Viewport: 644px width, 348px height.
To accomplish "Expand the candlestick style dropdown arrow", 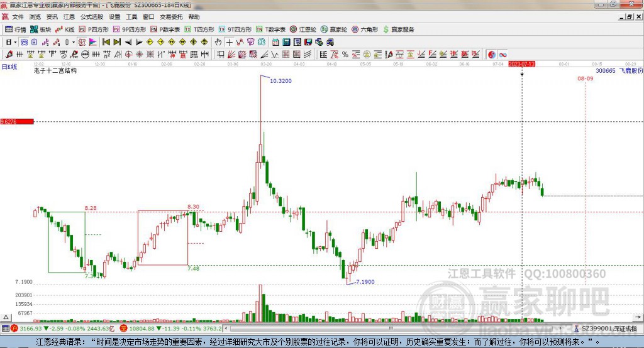I will point(73,42).
